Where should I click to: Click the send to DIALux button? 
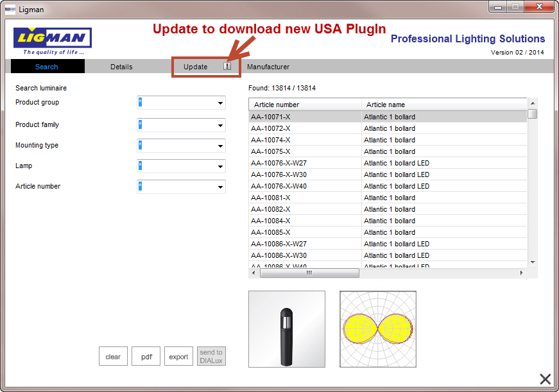[x=211, y=356]
